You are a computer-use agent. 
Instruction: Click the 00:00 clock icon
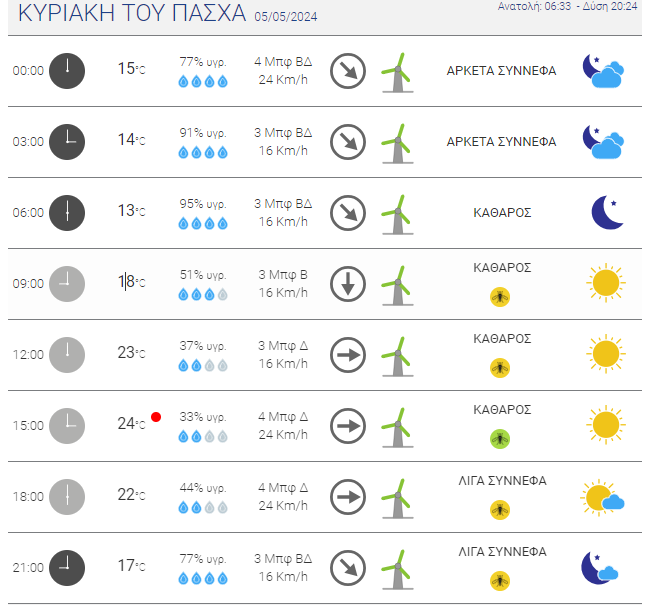coord(67,71)
